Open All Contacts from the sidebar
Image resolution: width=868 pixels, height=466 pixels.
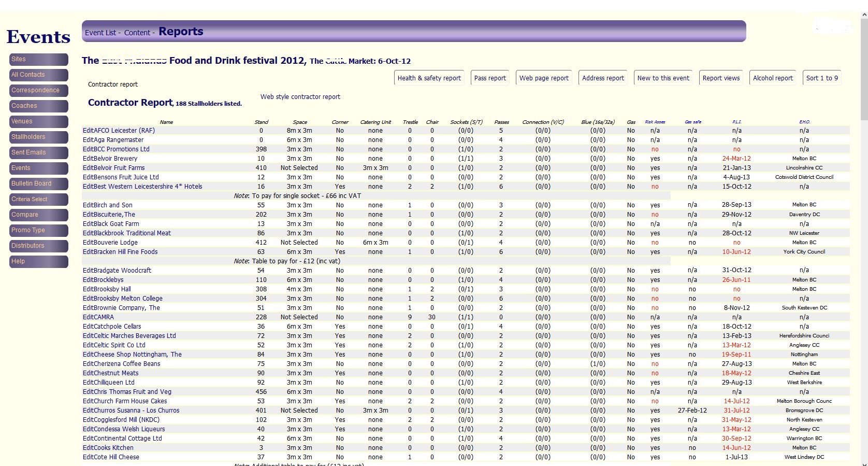38,75
